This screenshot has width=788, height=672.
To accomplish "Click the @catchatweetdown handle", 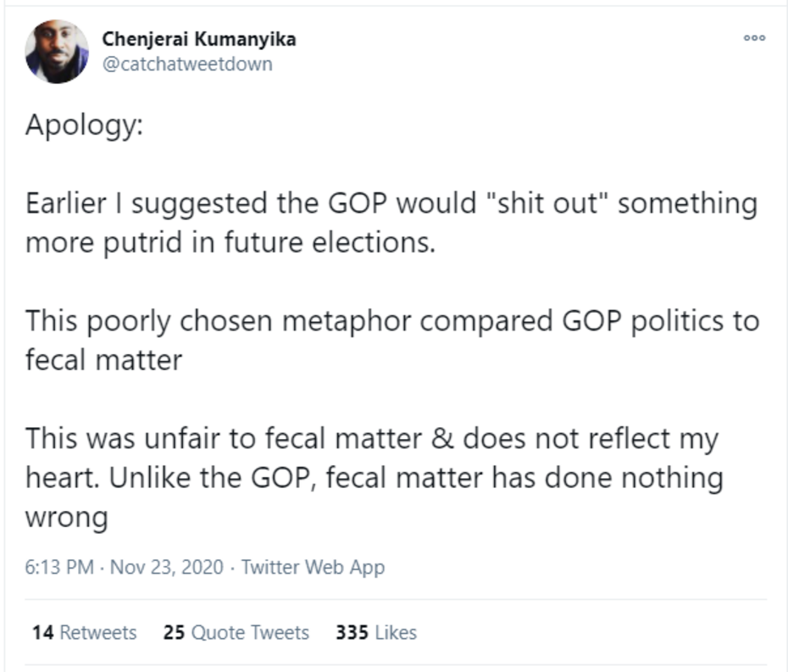I will 187,64.
